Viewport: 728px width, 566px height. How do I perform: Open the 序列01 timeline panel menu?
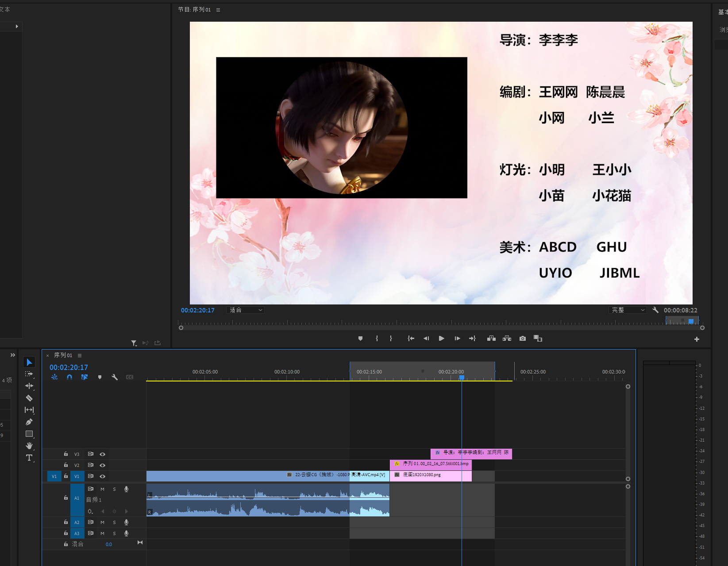[x=80, y=355]
